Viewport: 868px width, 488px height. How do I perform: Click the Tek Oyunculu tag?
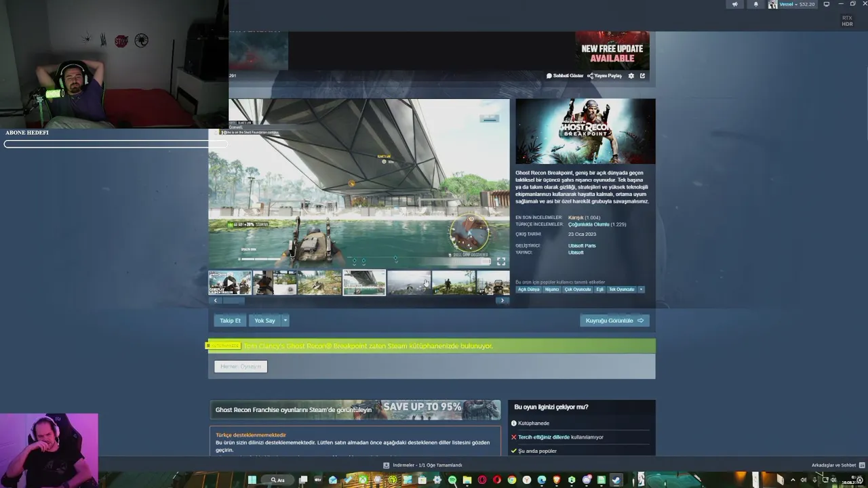point(621,289)
